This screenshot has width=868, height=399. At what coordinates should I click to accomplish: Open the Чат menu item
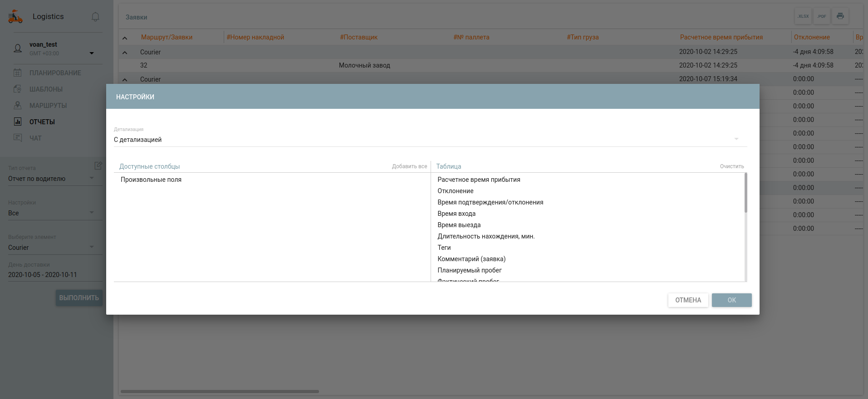tap(35, 138)
